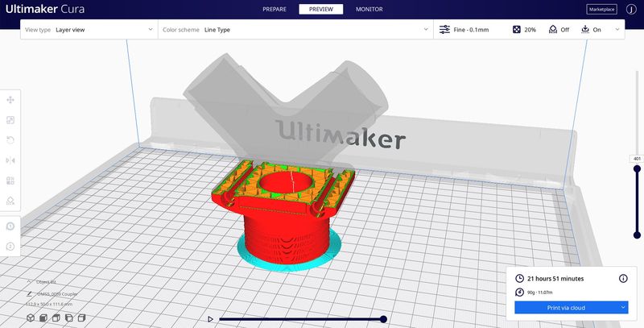Select the Move tool in left toolbar
The image size is (644, 328).
pyautogui.click(x=10, y=100)
